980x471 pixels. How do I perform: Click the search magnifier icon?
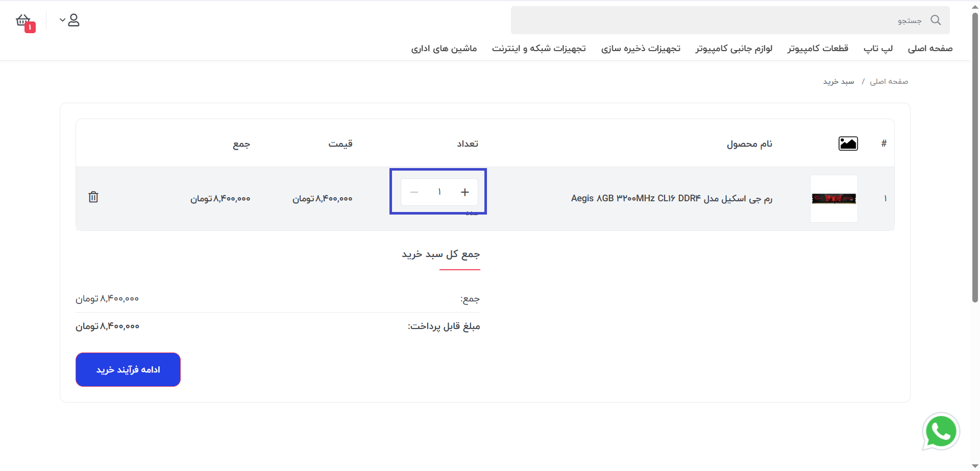pyautogui.click(x=936, y=20)
